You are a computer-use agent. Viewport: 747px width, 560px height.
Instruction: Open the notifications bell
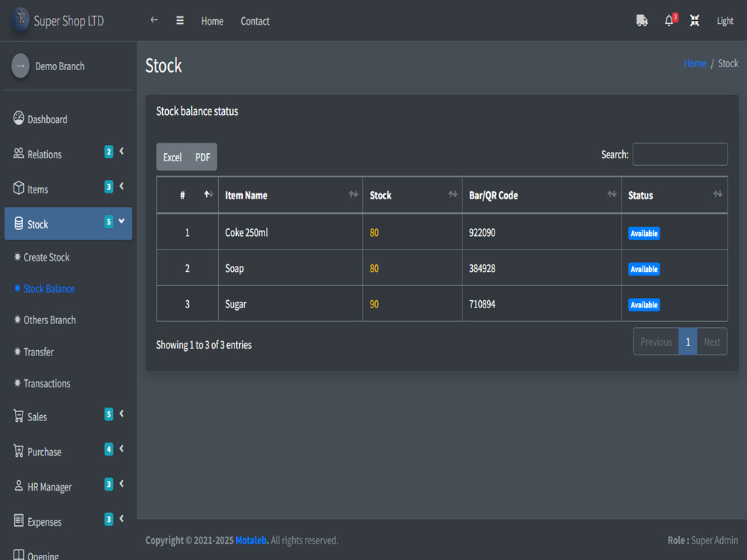(669, 20)
